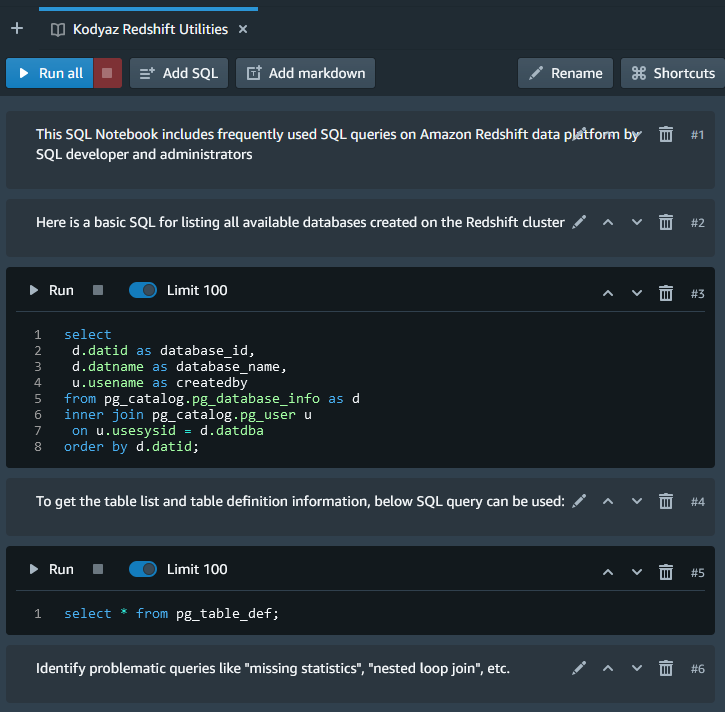725x712 pixels.
Task: Click markdown text 'Here is a basic SQL for listing'
Action: pos(128,222)
